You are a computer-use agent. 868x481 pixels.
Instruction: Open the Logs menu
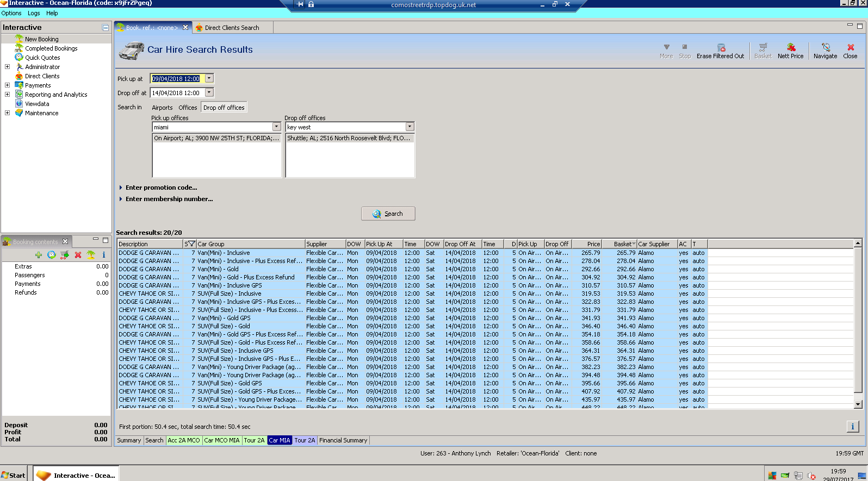(34, 13)
